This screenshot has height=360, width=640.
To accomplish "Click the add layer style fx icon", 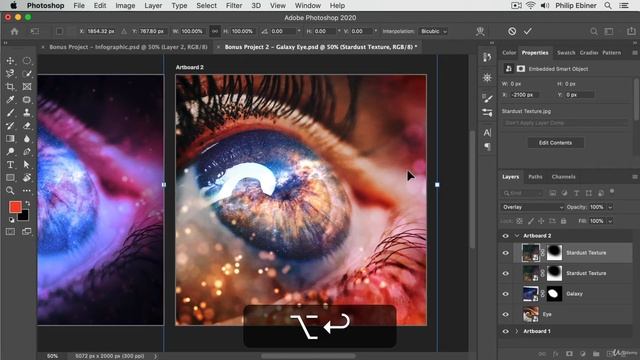I will pos(556,353).
